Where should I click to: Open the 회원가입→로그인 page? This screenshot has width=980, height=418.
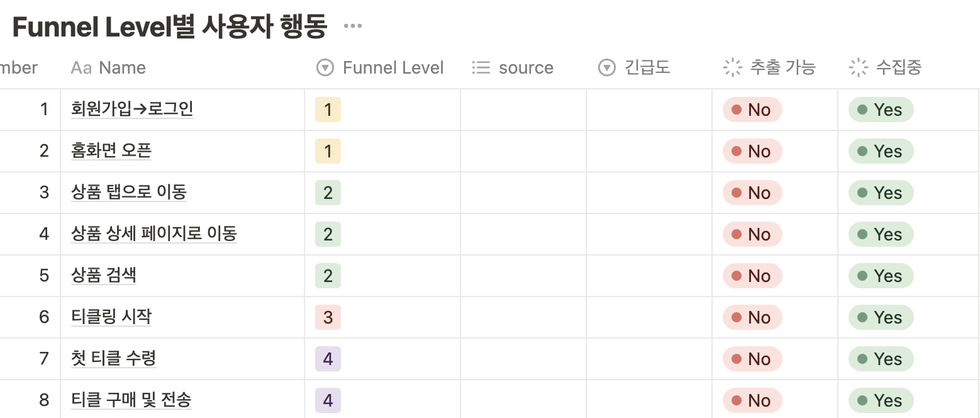click(132, 109)
